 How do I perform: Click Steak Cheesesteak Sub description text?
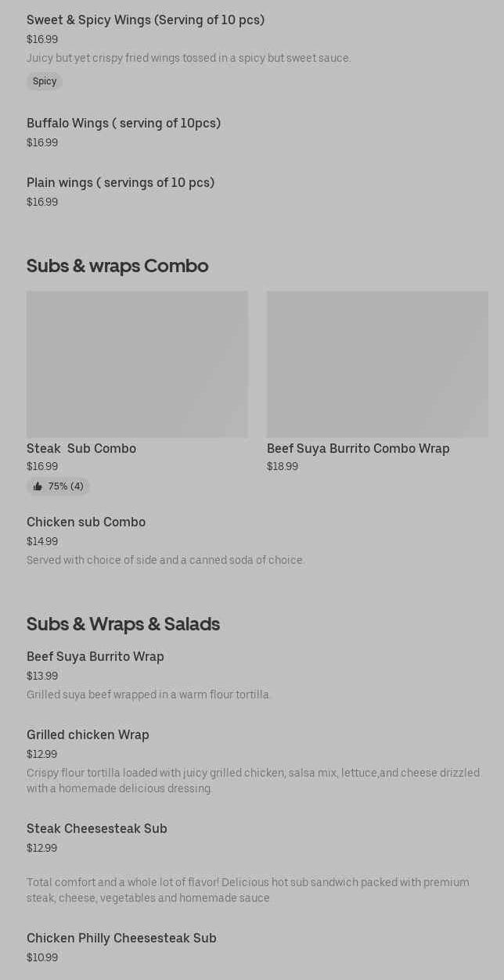(x=248, y=890)
